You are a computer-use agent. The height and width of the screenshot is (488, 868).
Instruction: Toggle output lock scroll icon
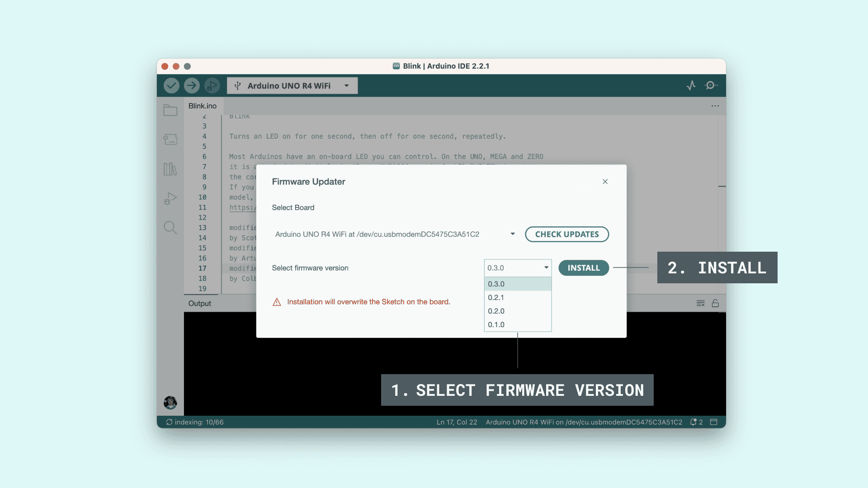715,303
